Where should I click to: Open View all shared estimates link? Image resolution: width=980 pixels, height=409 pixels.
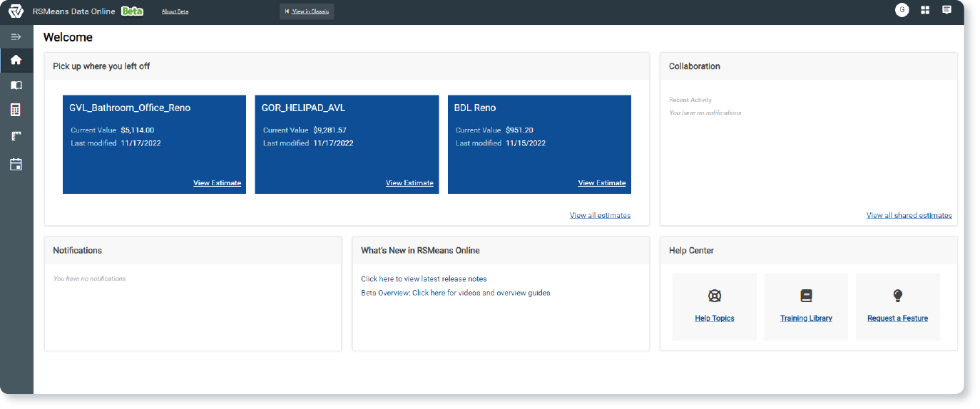tap(909, 215)
